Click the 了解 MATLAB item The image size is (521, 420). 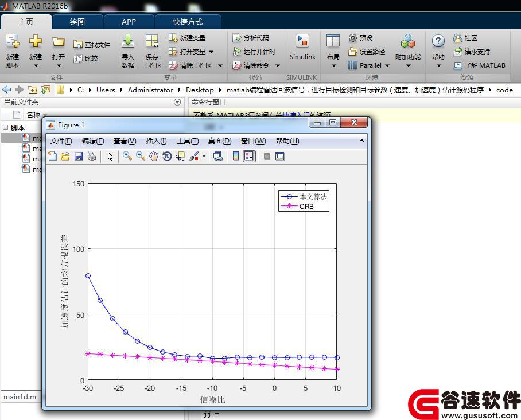click(x=480, y=65)
